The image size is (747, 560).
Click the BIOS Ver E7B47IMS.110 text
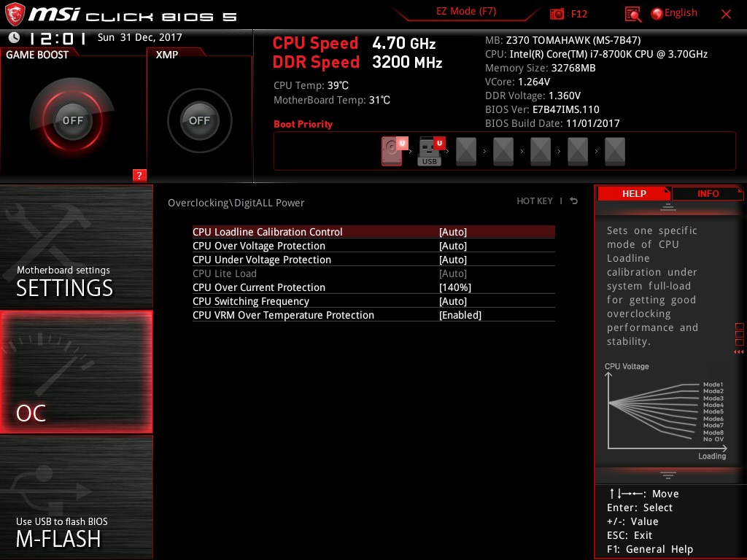[542, 109]
